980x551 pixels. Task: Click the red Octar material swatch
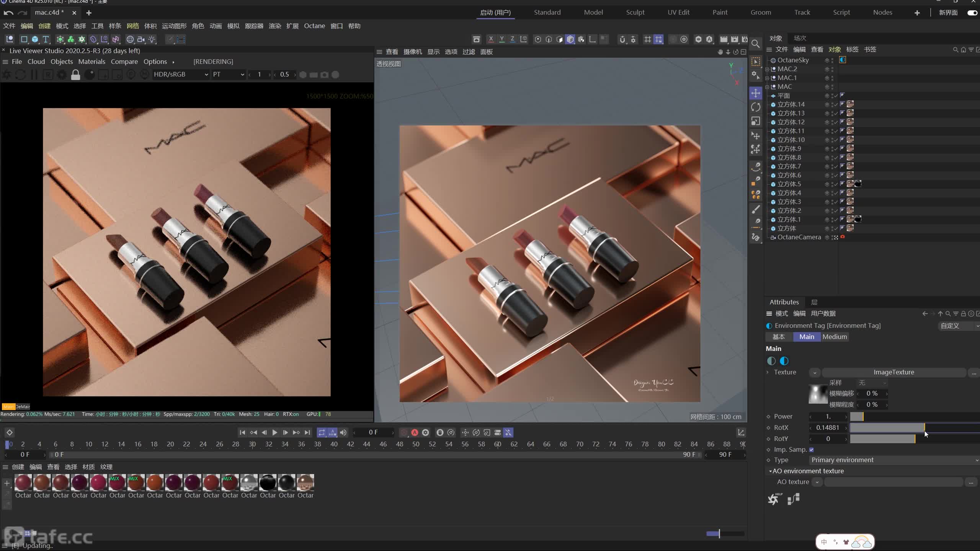click(23, 481)
